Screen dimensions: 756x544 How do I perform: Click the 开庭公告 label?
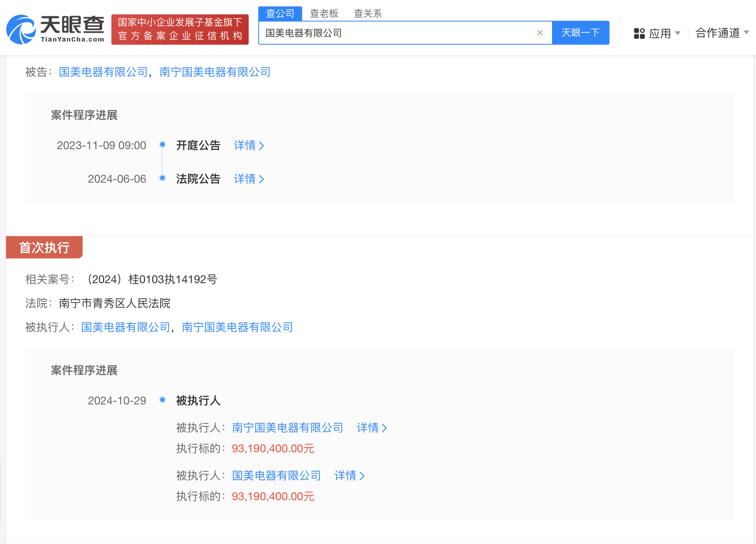coord(198,145)
